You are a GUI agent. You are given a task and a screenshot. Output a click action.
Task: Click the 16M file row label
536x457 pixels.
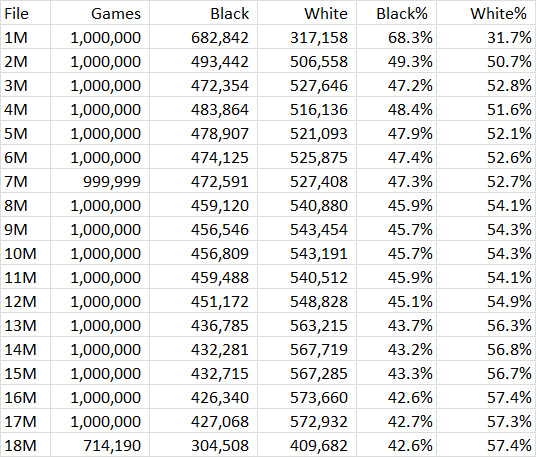pos(26,397)
